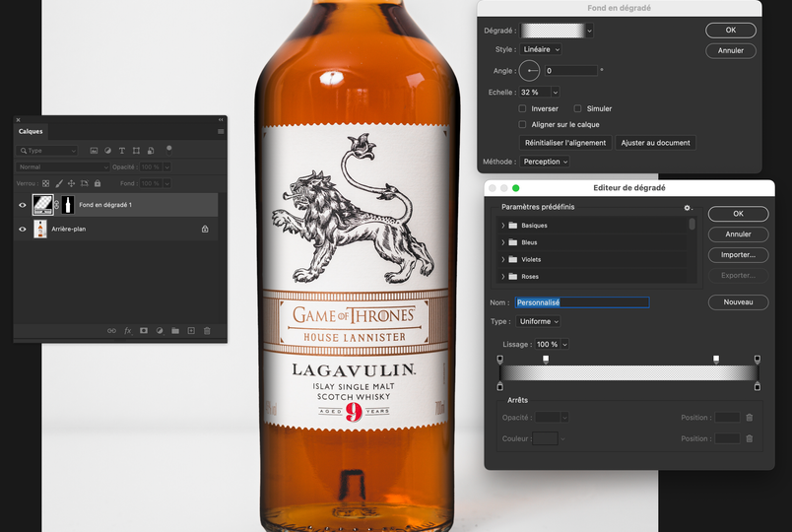Click the mask link icon on Fond en dégradé 1
Screen dimensions: 792x532
tap(56, 205)
